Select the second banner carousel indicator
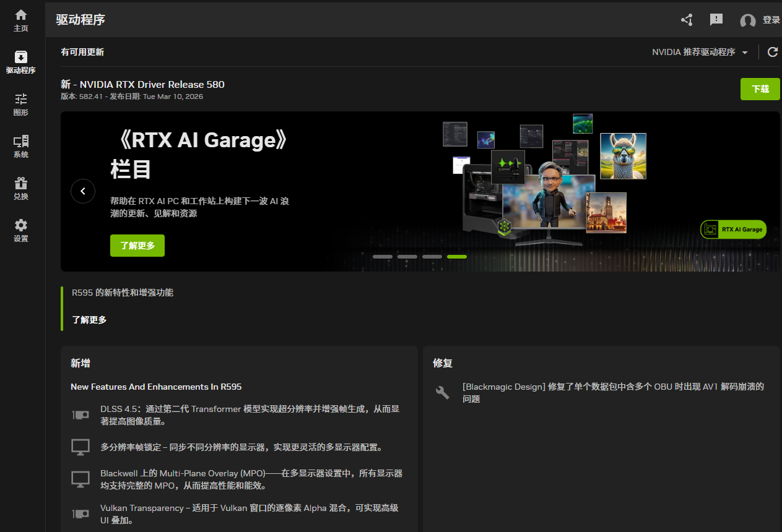The width and height of the screenshot is (782, 532). click(x=407, y=256)
